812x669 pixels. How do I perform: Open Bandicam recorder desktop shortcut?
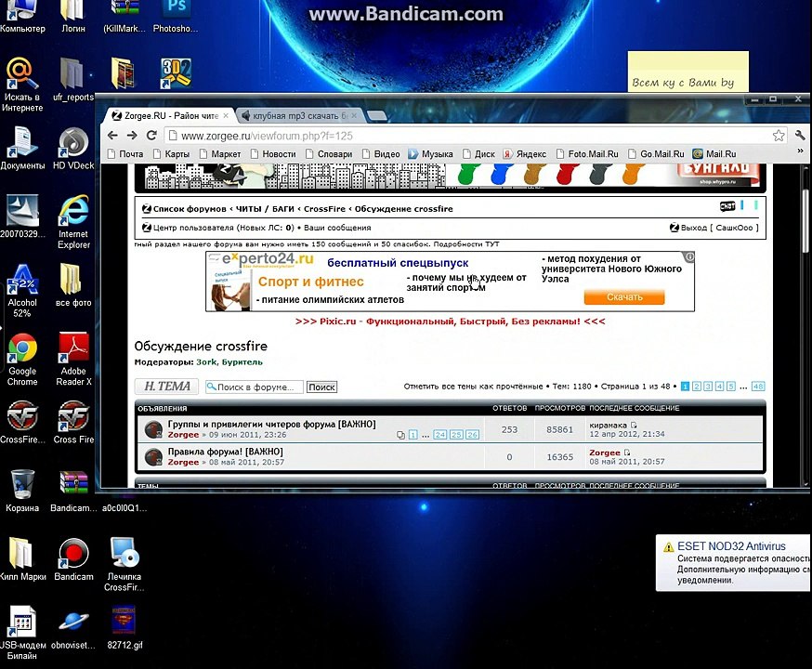pos(73,559)
